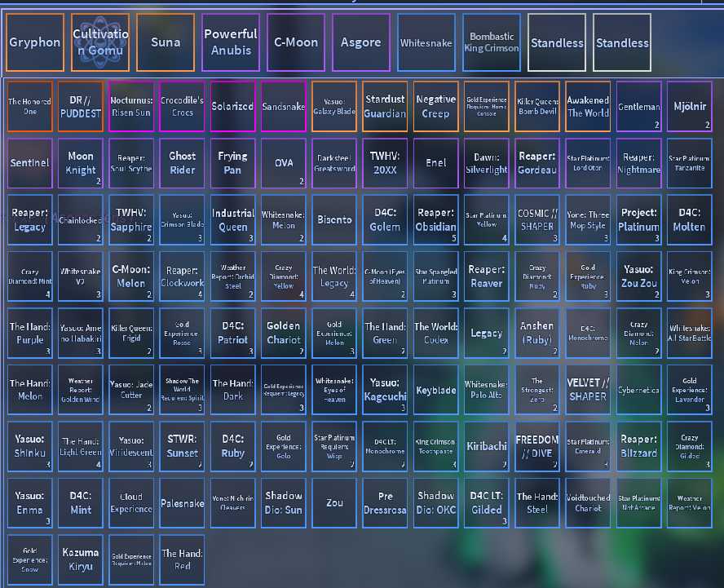Select the Gentleman item
Viewport: 724px width, 588px height.
pyautogui.click(x=638, y=106)
